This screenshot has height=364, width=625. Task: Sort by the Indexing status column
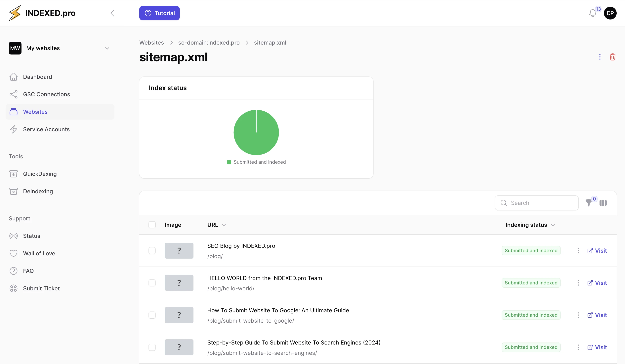click(x=530, y=225)
